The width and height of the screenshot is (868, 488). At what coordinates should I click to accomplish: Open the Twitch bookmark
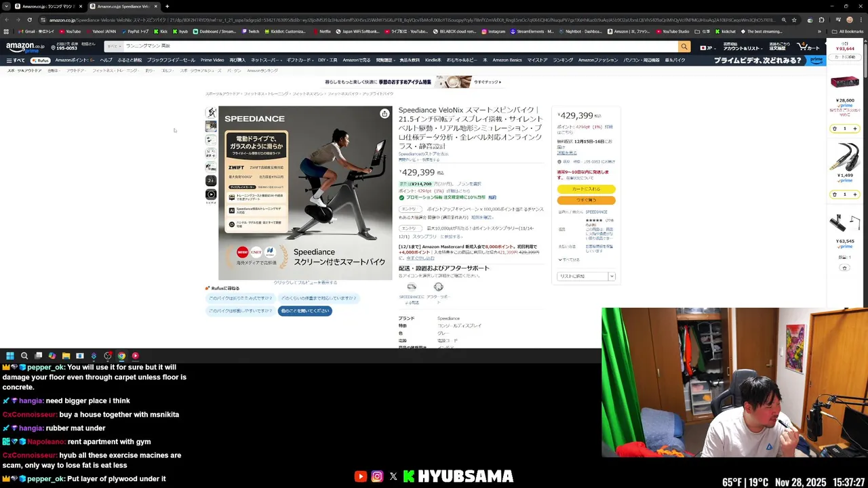[251, 31]
